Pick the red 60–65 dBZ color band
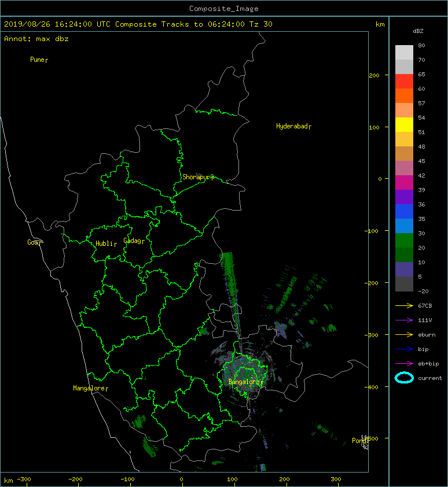This screenshot has height=487, width=448. point(404,82)
